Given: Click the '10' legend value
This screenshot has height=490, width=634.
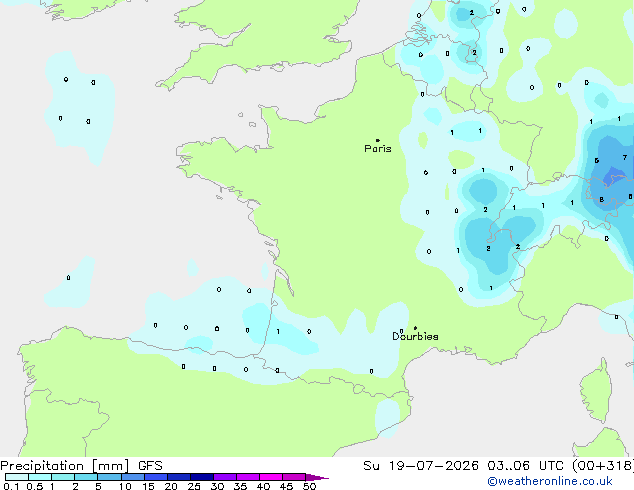Looking at the screenshot, I should (x=125, y=486).
